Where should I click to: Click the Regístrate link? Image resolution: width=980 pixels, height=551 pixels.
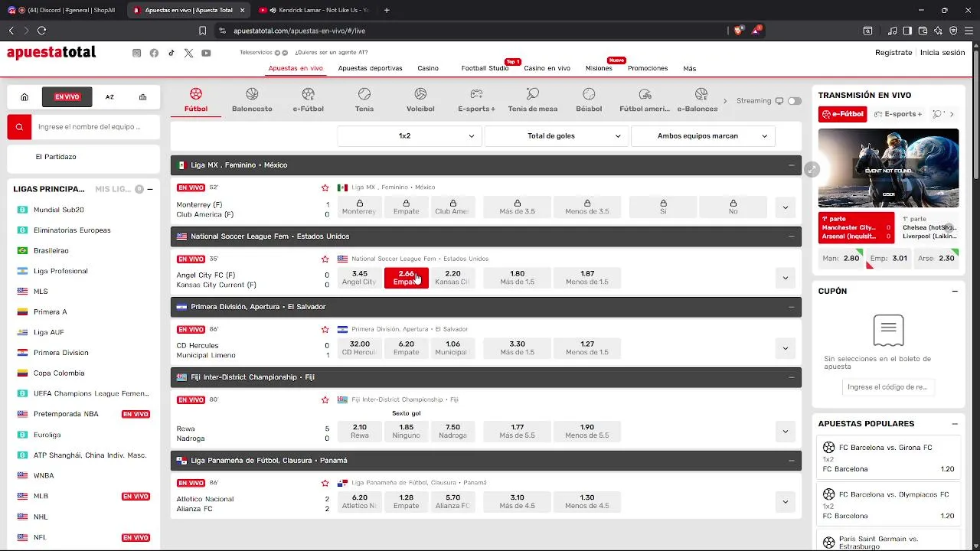click(893, 53)
